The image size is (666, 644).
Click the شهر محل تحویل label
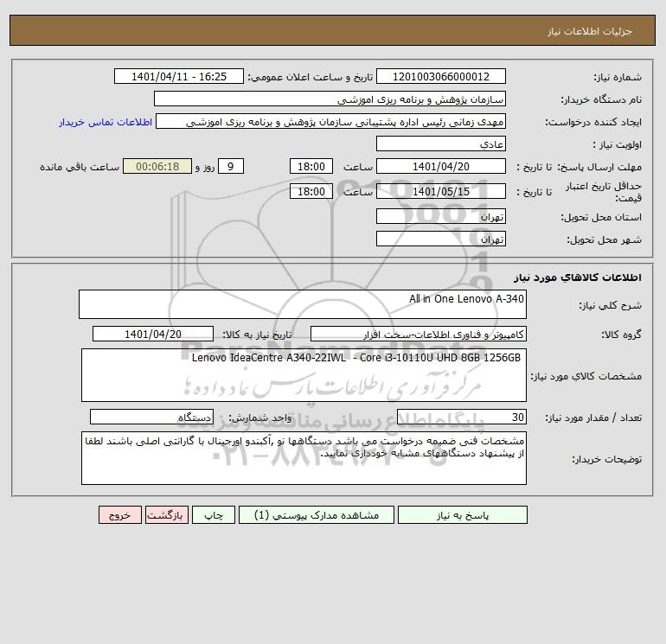[605, 239]
